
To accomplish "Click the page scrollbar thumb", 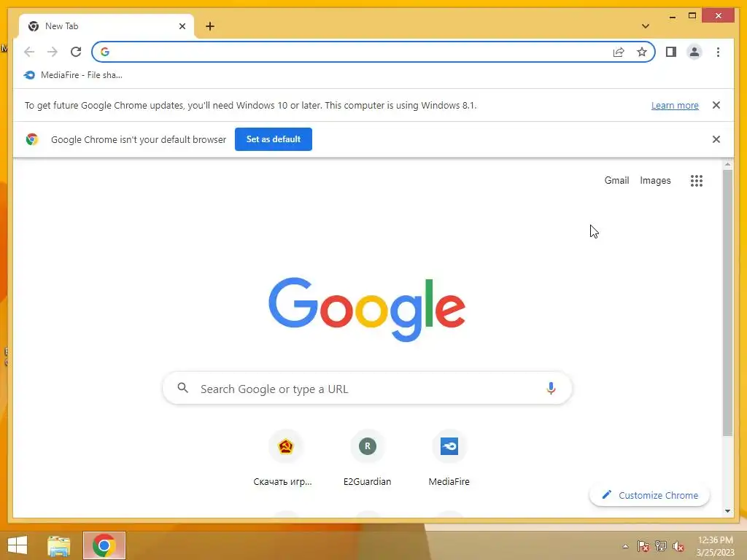I will (x=727, y=303).
